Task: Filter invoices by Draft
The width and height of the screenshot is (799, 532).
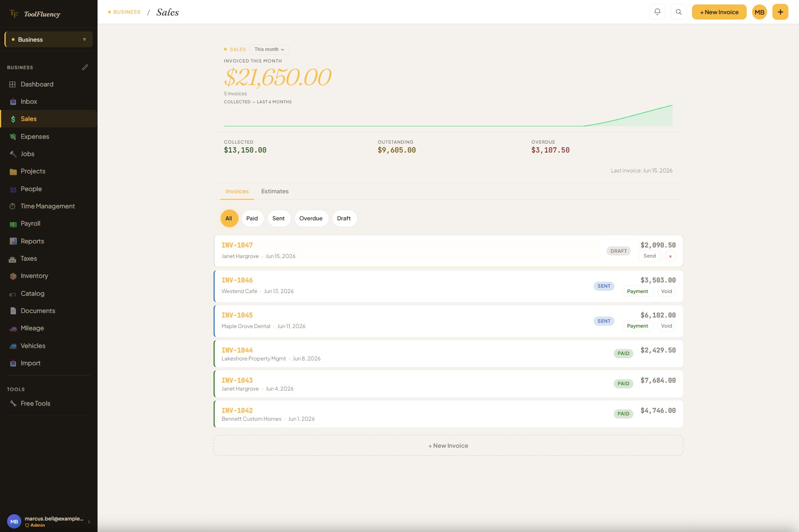Action: [344, 219]
